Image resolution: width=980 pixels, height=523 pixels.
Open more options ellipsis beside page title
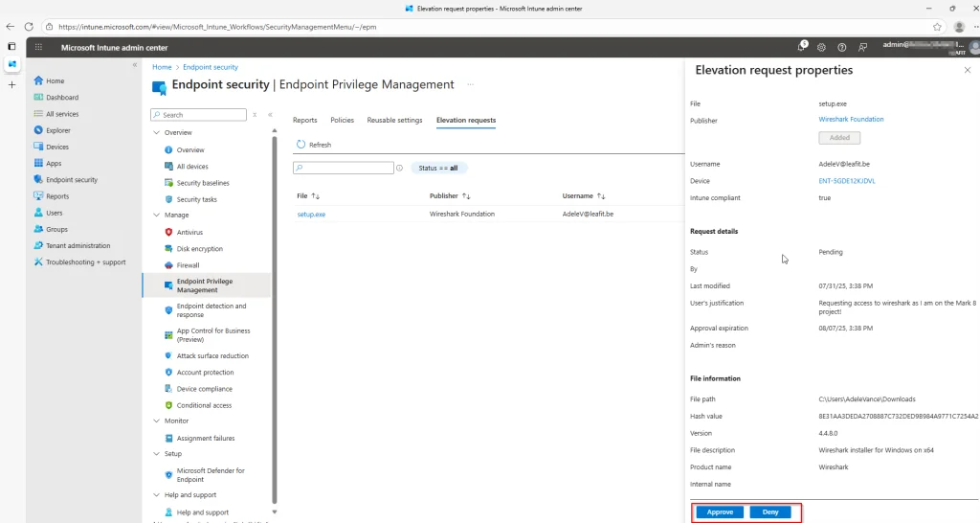[470, 84]
